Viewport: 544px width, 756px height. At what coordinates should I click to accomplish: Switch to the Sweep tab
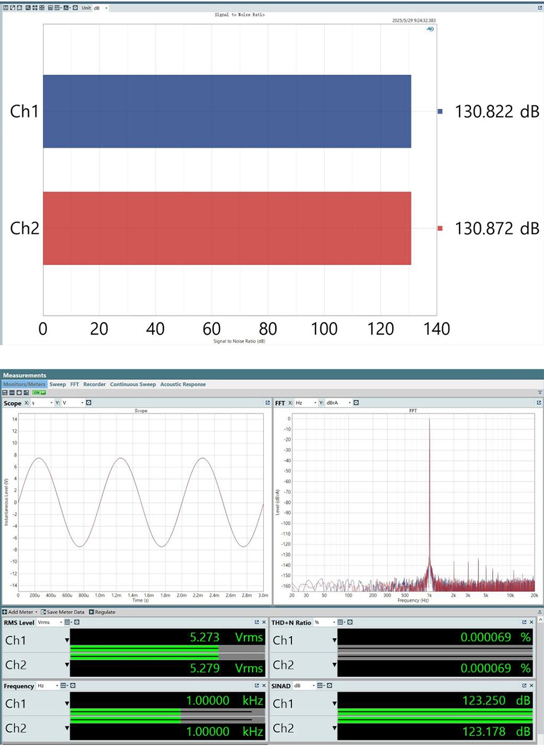click(x=58, y=385)
